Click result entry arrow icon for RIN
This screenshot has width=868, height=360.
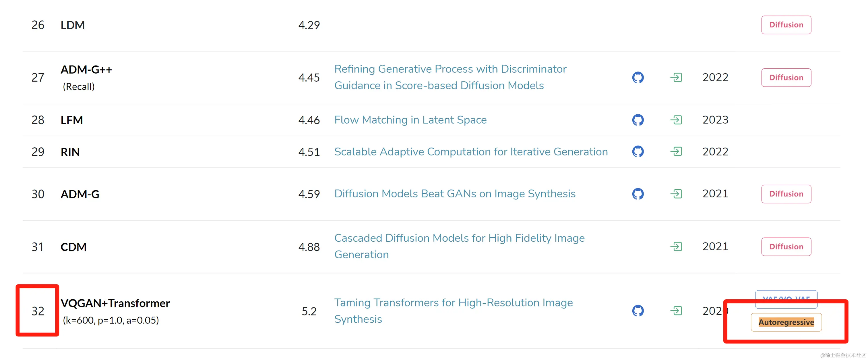tap(676, 151)
